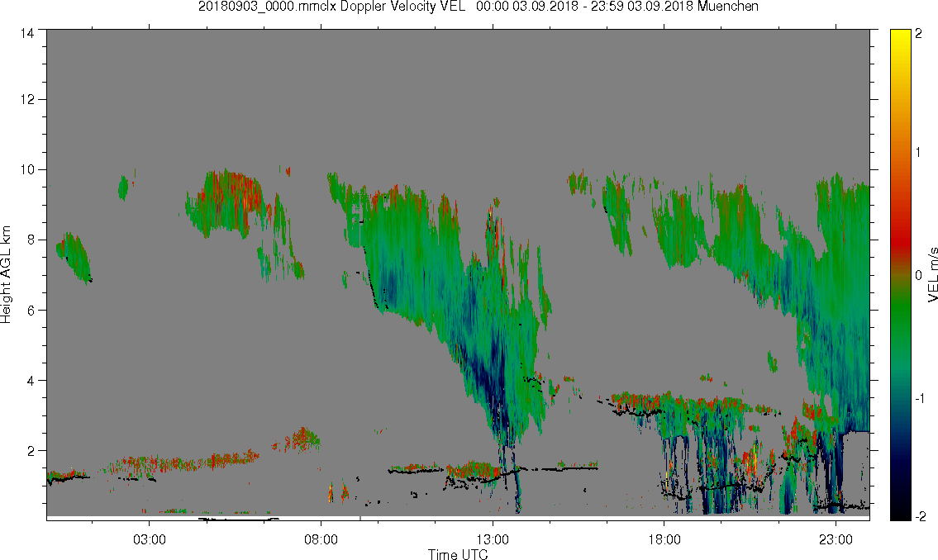Click the '18:00' time axis label
The width and height of the screenshot is (938, 560).
click(x=664, y=539)
